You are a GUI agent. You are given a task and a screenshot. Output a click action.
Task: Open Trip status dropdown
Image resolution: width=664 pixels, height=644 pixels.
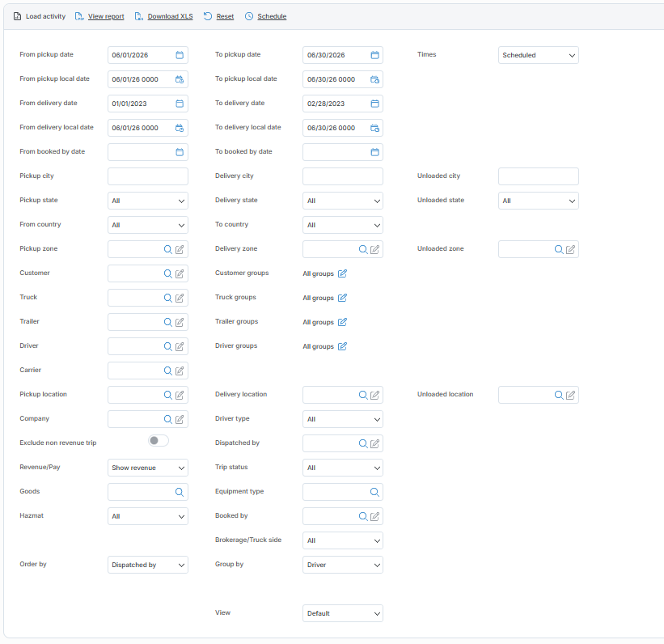pos(343,468)
